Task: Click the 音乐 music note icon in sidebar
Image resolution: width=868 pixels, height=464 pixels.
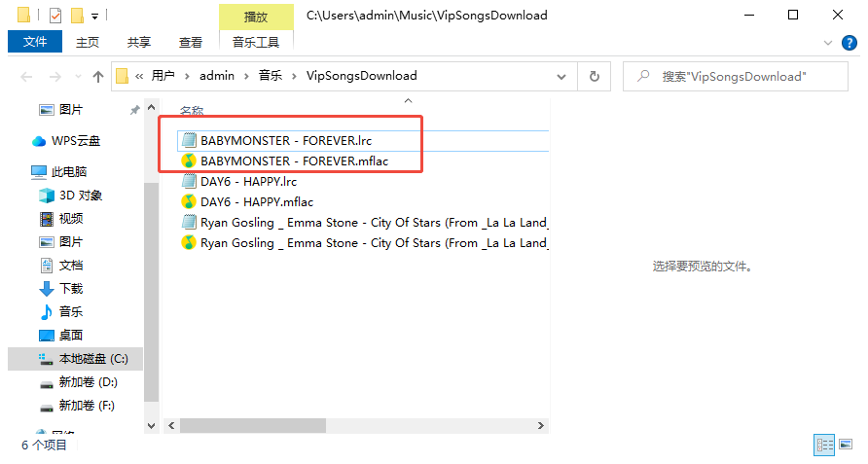Action: [x=46, y=312]
